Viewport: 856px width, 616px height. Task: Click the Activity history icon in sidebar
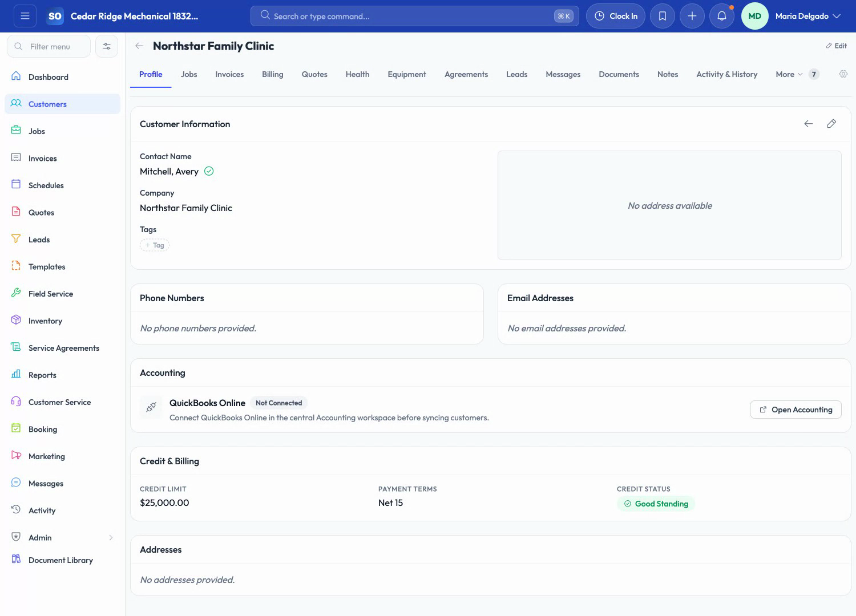pyautogui.click(x=16, y=510)
